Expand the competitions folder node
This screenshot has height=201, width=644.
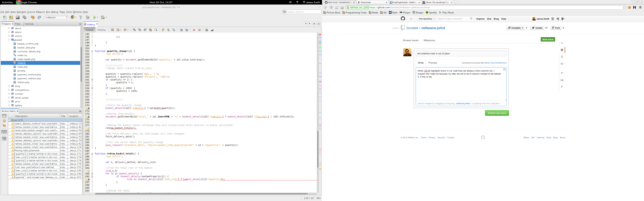click(9, 90)
